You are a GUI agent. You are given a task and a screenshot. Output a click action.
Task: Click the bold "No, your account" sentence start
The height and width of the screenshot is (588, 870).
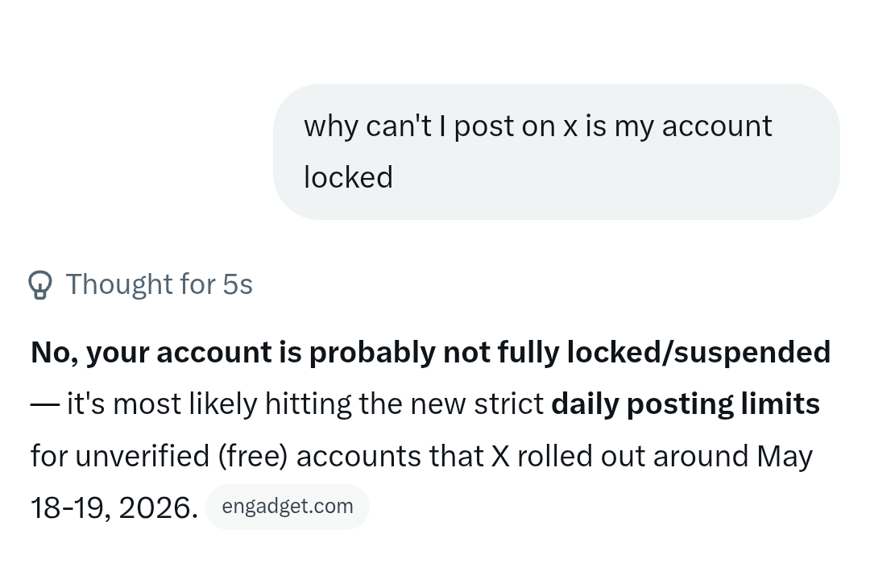coord(151,353)
